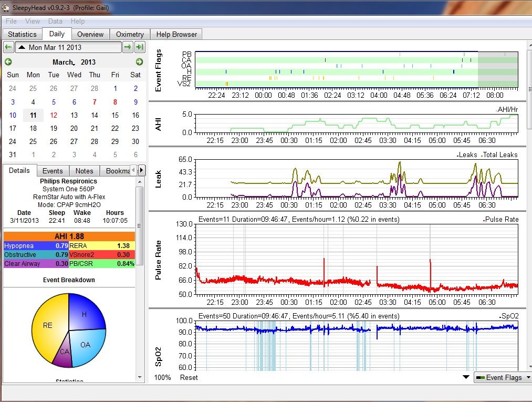
Task: Click the Total Leaks legend entry
Action: pyautogui.click(x=499, y=155)
